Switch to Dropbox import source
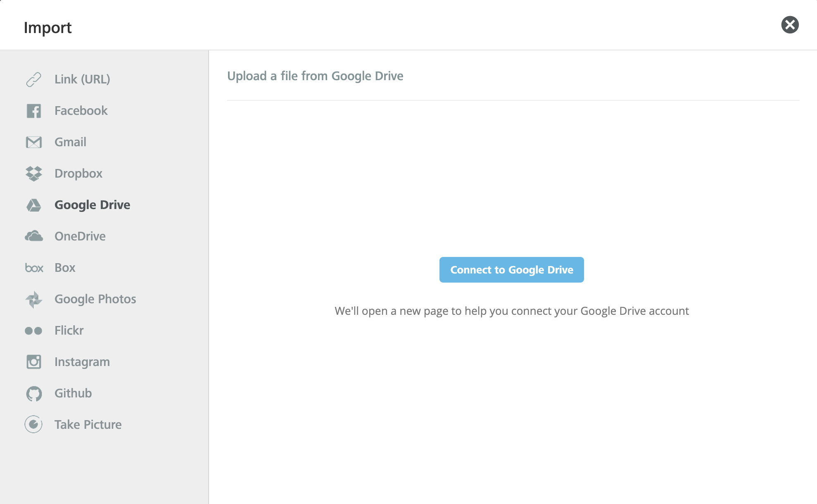Viewport: 817px width, 504px height. click(x=78, y=174)
